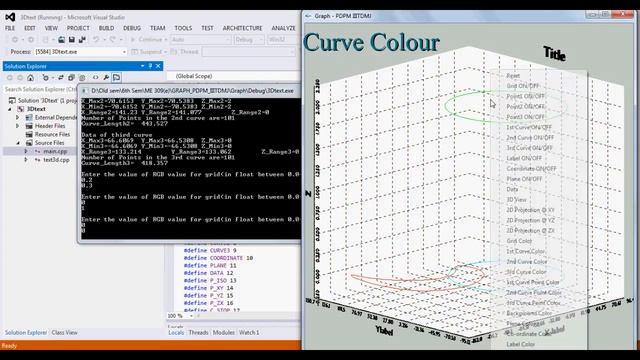The width and height of the screenshot is (640, 360).
Task: Pin the Solution Explorer panel
Action: click(x=150, y=66)
